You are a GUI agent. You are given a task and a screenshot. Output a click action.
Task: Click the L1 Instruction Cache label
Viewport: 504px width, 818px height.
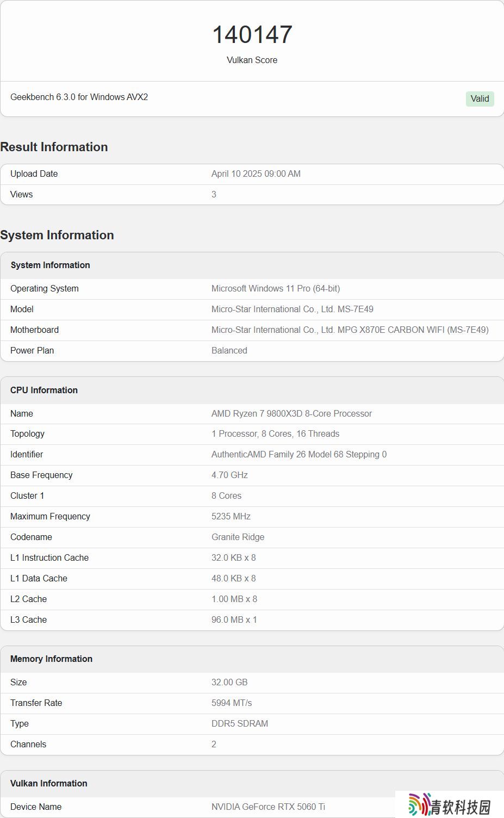tap(49, 558)
